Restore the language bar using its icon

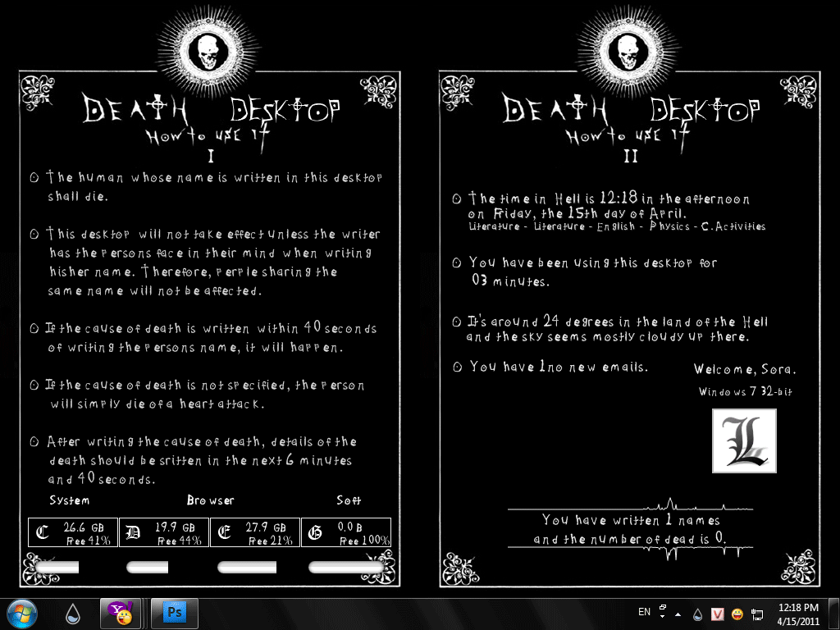point(663,608)
